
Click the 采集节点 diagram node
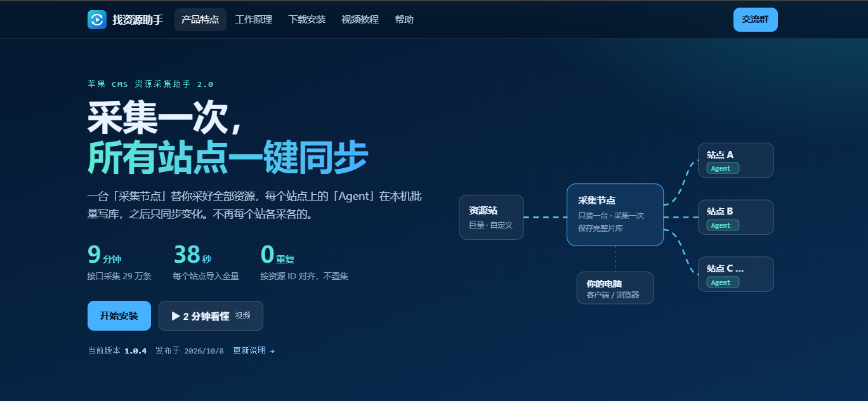point(615,215)
